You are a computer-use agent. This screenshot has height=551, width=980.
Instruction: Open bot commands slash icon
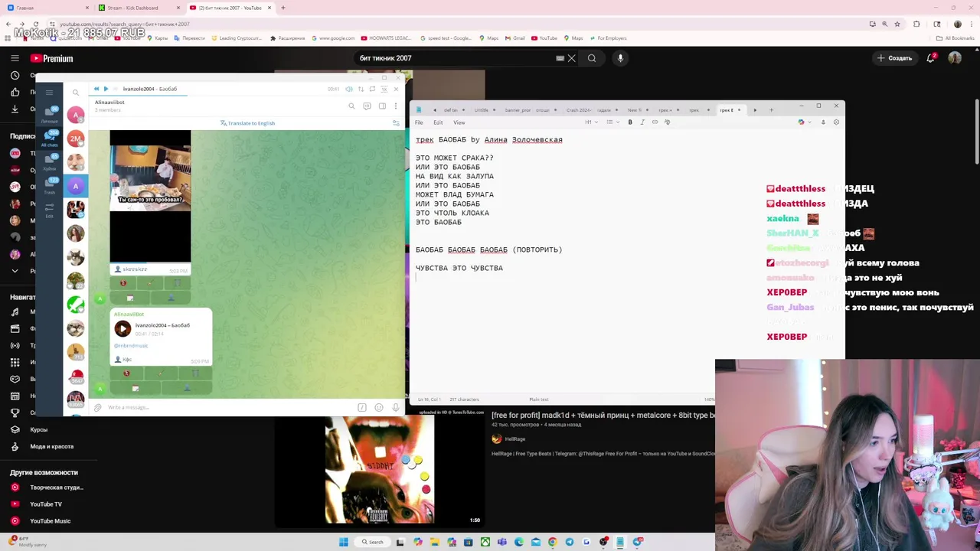pos(362,408)
